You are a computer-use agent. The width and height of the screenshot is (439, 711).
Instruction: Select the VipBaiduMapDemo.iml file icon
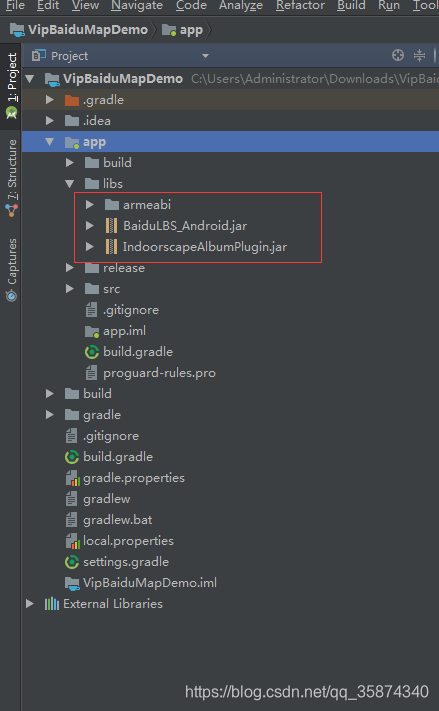click(72, 583)
